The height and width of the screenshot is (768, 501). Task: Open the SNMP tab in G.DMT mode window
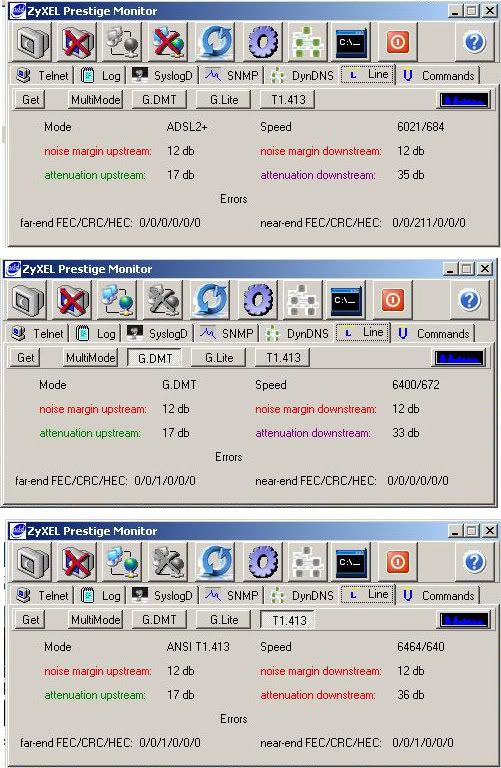[x=227, y=334]
